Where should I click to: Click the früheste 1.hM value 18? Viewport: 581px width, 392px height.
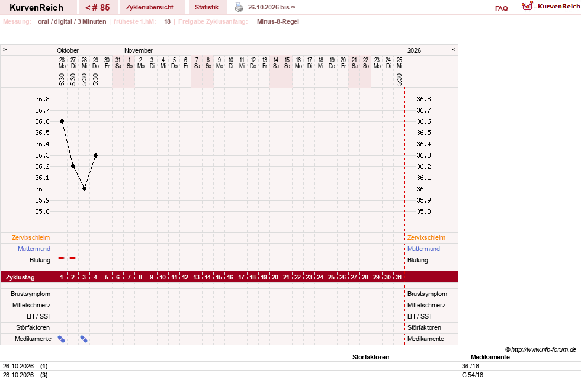pyautogui.click(x=168, y=21)
